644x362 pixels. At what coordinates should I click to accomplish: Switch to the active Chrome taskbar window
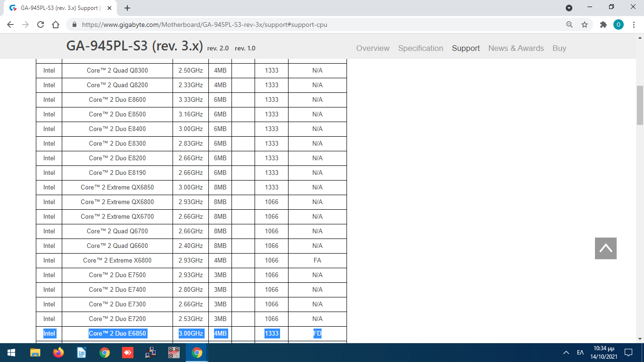197,353
